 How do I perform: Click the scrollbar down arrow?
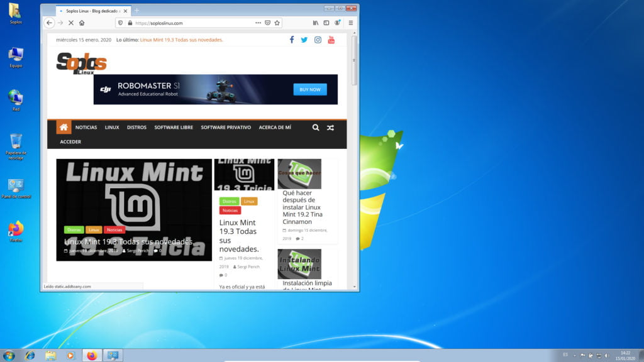pyautogui.click(x=354, y=287)
